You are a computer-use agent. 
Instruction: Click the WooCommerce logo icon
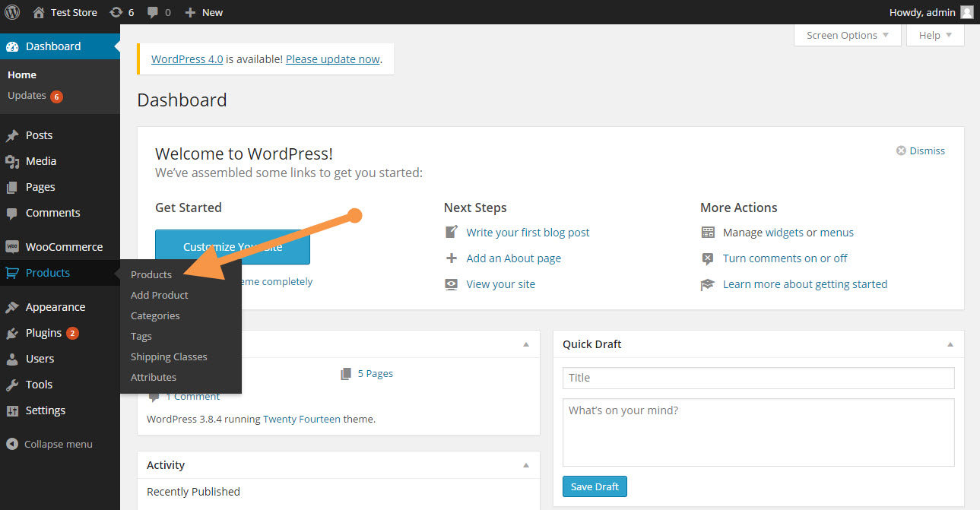[12, 247]
